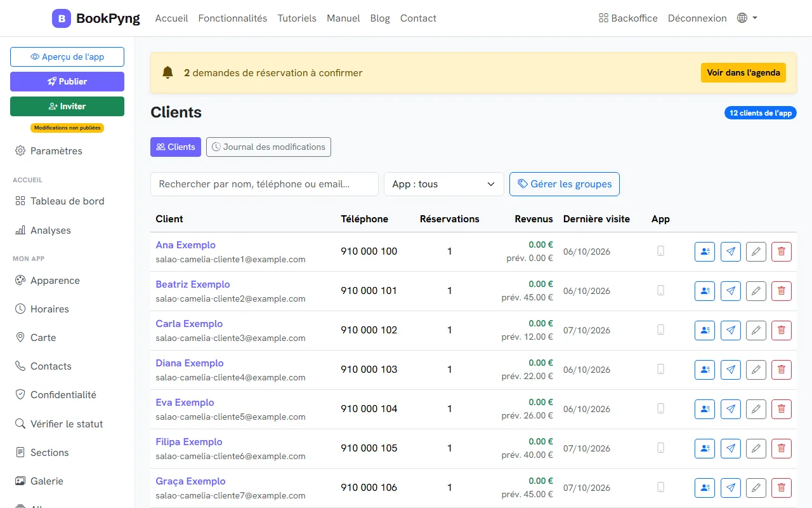Go to Tutoriels in the top menu
Image resolution: width=812 pixels, height=508 pixels.
pyautogui.click(x=297, y=18)
